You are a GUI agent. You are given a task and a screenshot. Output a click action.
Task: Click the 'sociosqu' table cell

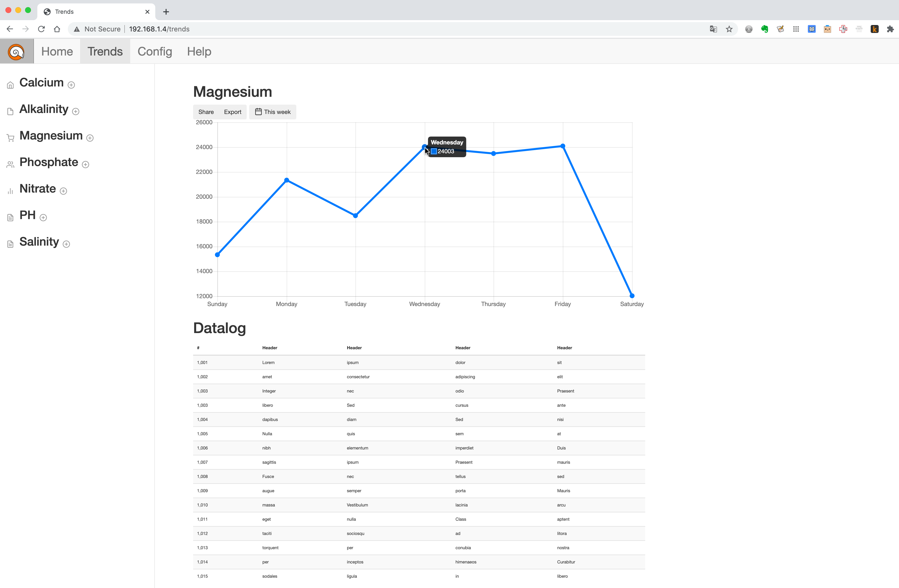click(356, 534)
